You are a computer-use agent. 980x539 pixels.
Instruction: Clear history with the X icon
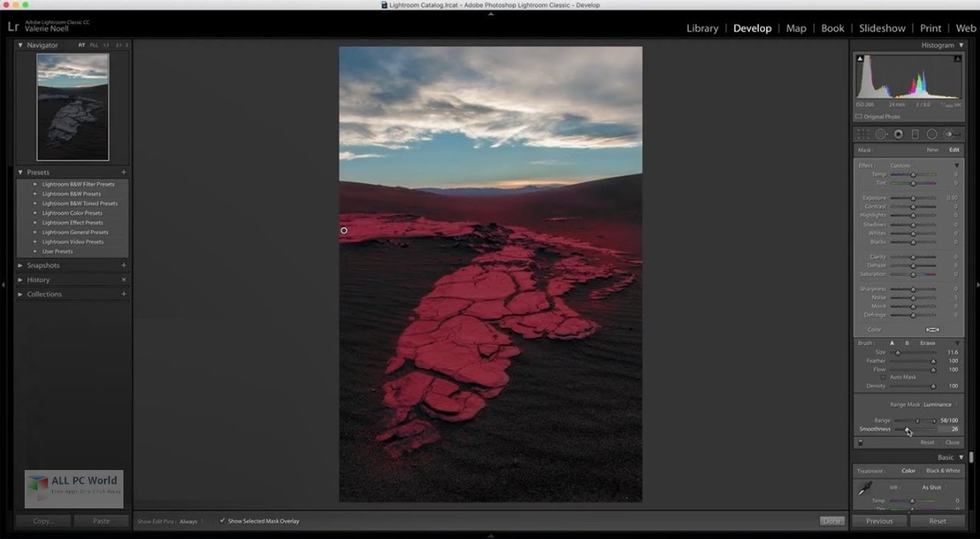pyautogui.click(x=123, y=280)
